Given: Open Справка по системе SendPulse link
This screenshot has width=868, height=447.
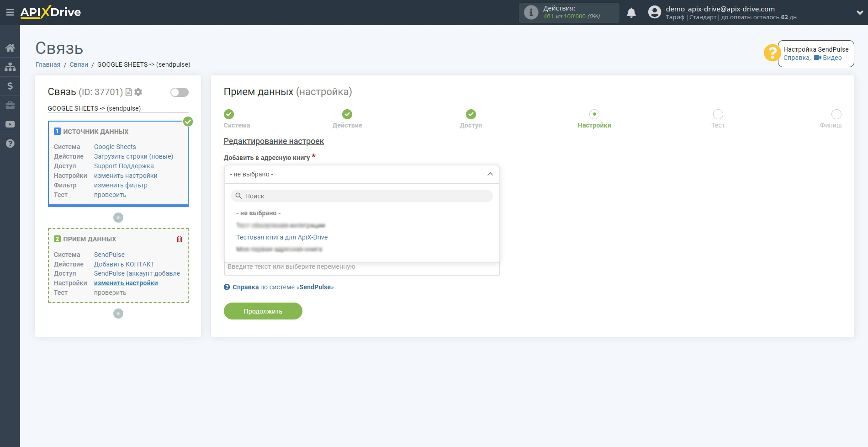Looking at the screenshot, I should coord(279,287).
